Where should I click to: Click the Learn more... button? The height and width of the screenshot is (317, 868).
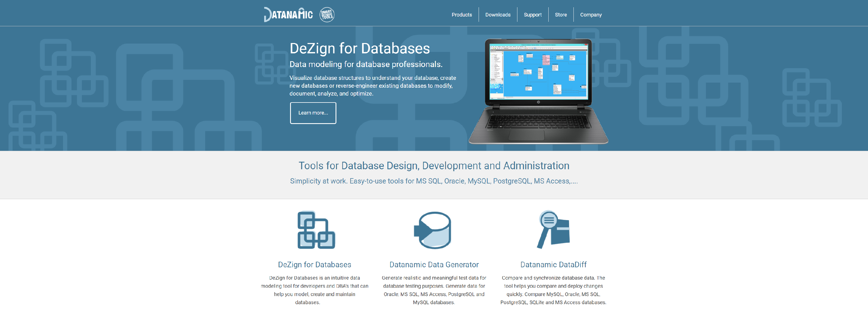pyautogui.click(x=313, y=113)
